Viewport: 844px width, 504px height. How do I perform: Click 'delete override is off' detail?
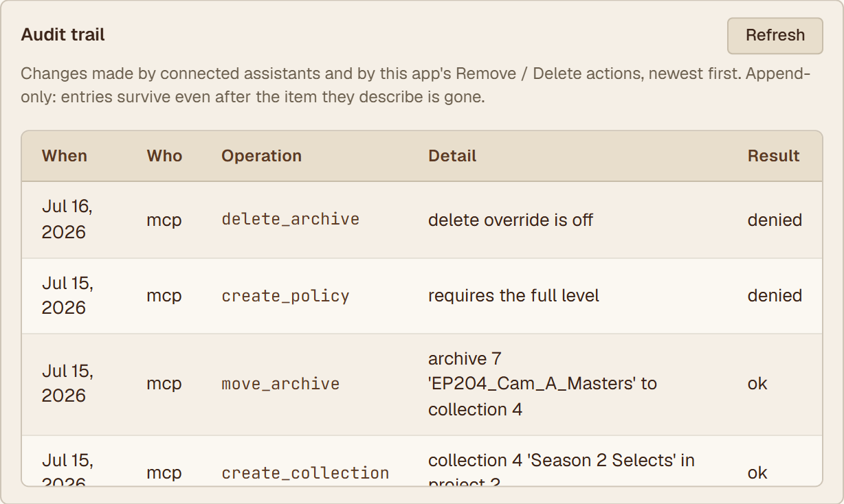point(511,220)
